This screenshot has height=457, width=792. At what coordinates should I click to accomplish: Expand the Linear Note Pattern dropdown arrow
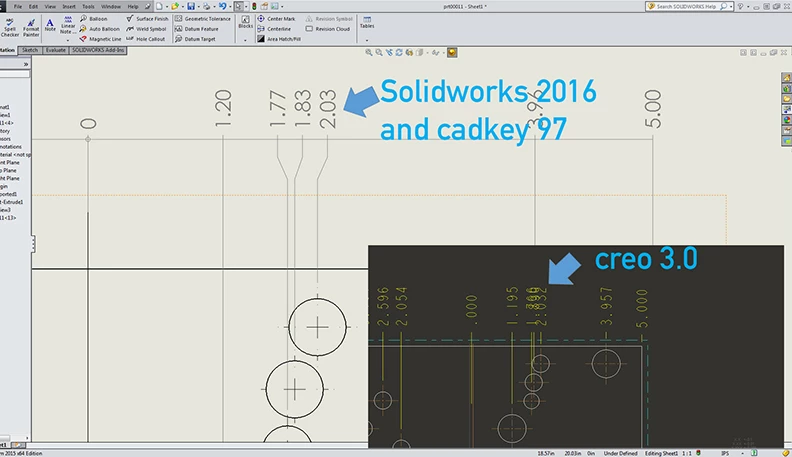(x=68, y=40)
